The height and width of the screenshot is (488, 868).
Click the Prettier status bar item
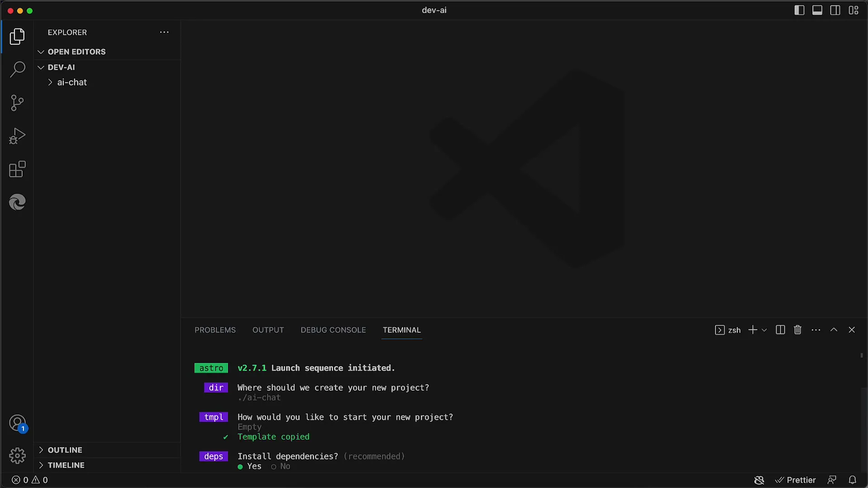click(x=795, y=480)
